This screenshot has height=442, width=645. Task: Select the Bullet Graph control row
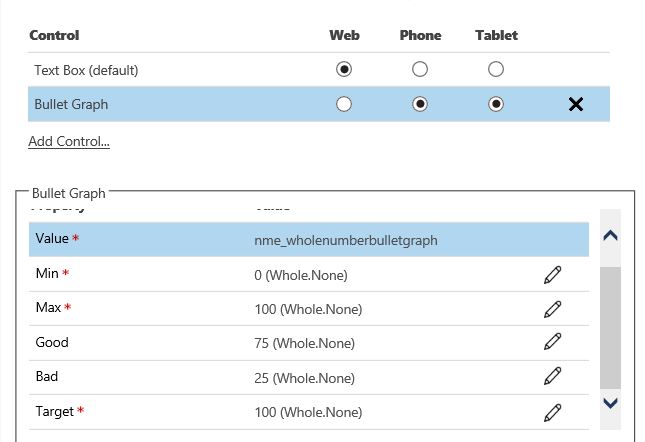point(150,104)
